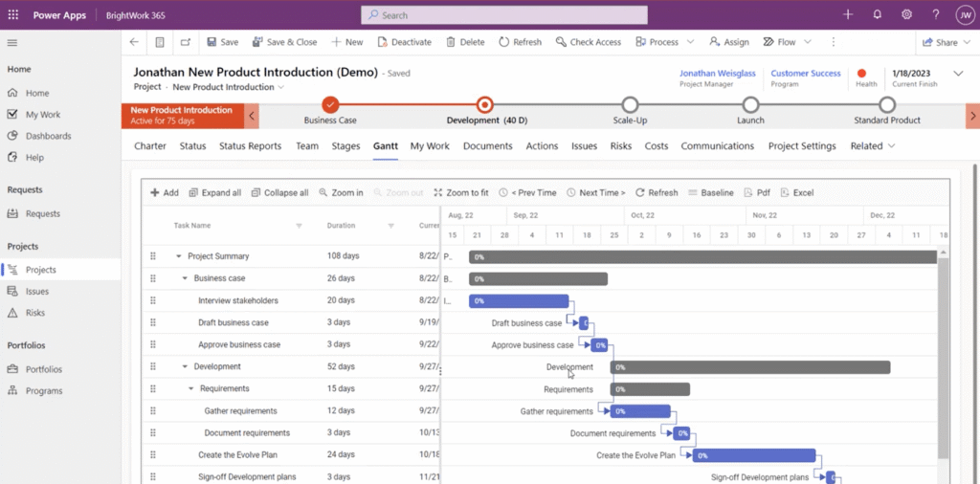980x484 pixels.
Task: Click the Save button in command bar
Action: click(x=220, y=42)
